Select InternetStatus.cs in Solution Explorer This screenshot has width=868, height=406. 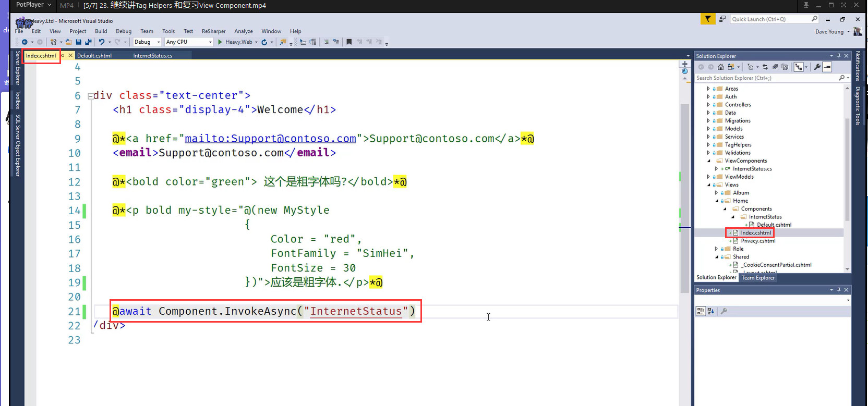tap(752, 169)
